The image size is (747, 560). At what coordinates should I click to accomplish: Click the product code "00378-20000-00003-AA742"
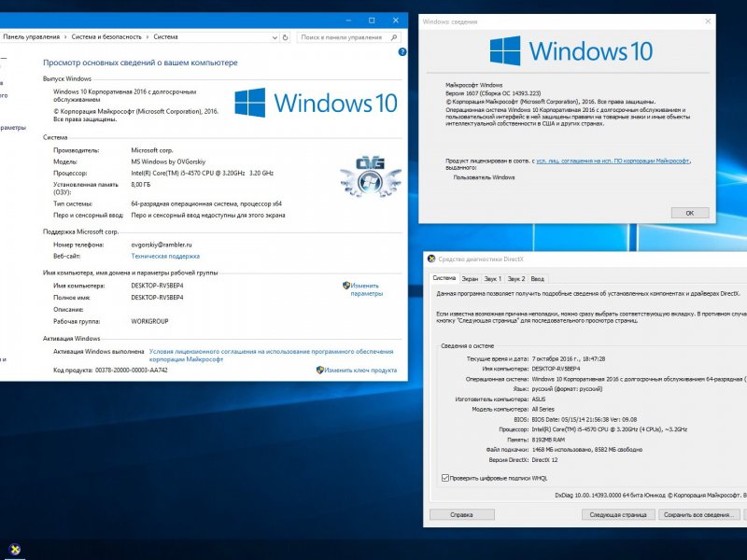(132, 370)
